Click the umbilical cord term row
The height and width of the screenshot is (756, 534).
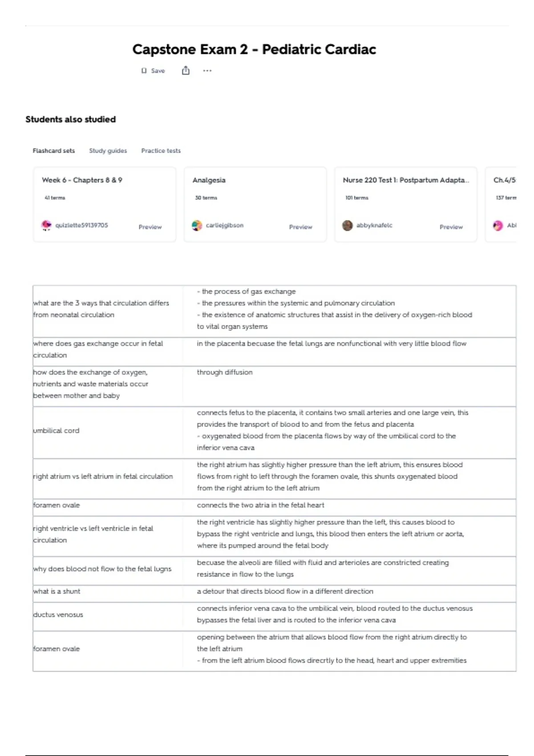[274, 430]
